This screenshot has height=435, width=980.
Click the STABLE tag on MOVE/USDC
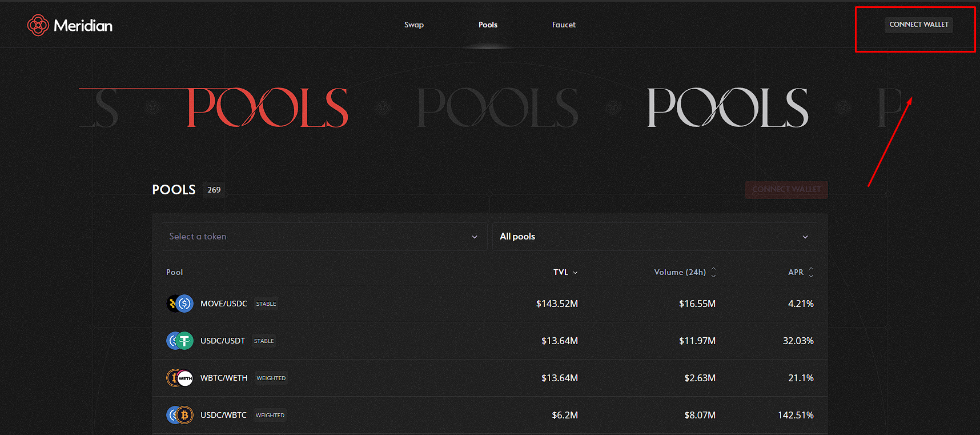coord(266,304)
